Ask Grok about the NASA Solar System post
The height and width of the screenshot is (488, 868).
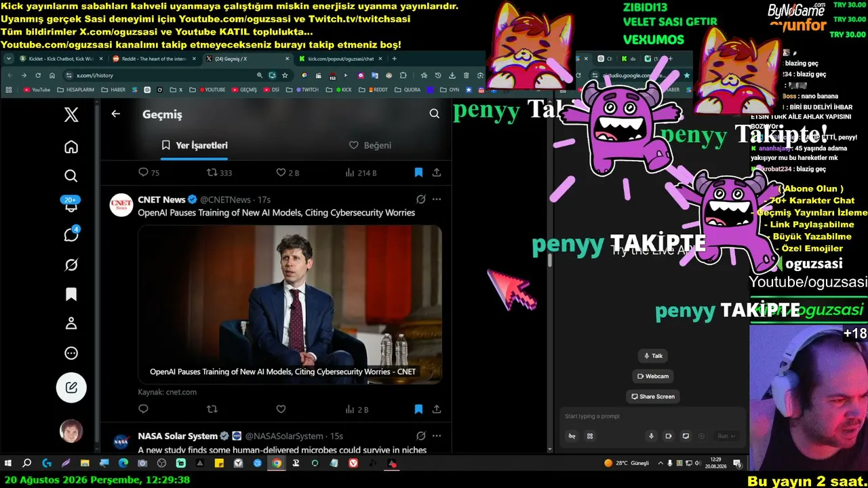pyautogui.click(x=421, y=436)
